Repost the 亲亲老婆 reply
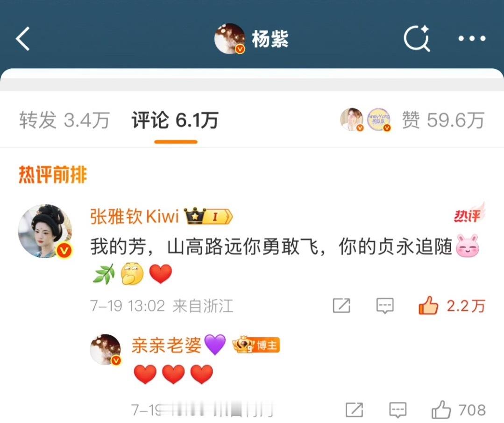 [x=354, y=410]
